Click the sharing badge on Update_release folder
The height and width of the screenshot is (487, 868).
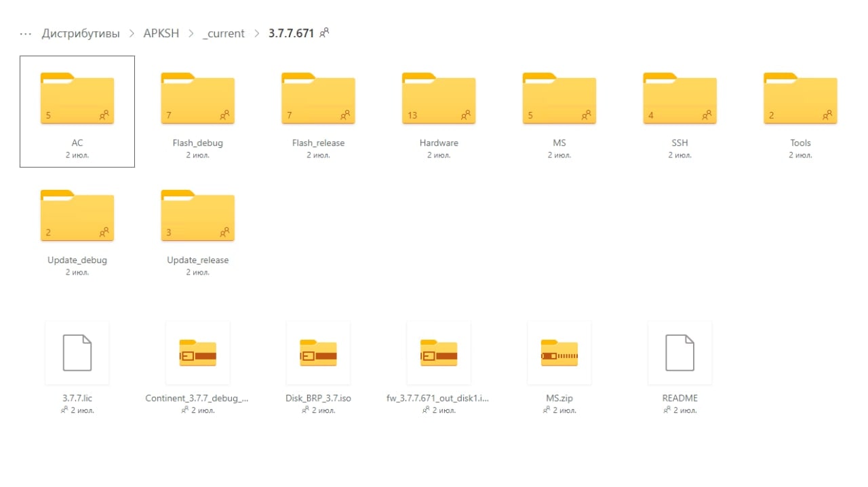coord(224,233)
